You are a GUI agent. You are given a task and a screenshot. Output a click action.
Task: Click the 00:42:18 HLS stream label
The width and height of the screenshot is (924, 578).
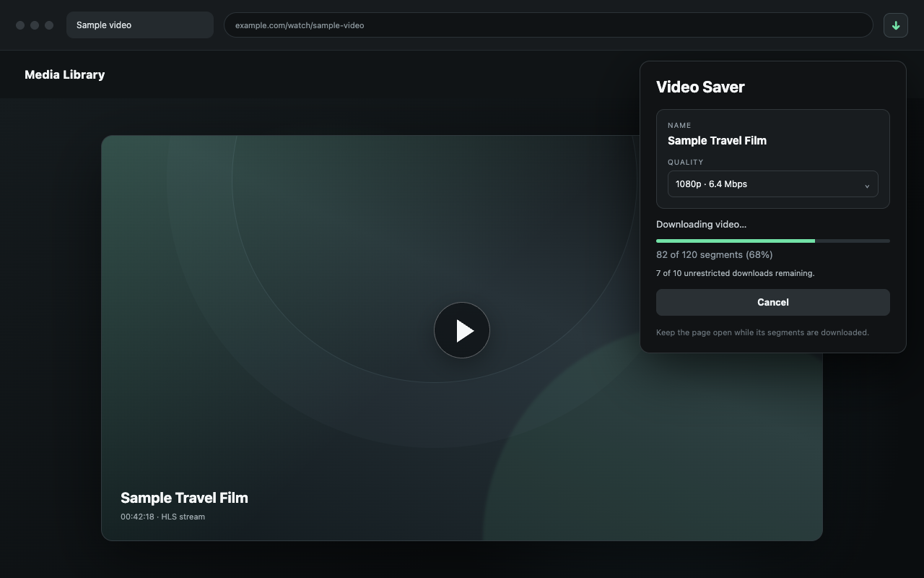pos(162,517)
